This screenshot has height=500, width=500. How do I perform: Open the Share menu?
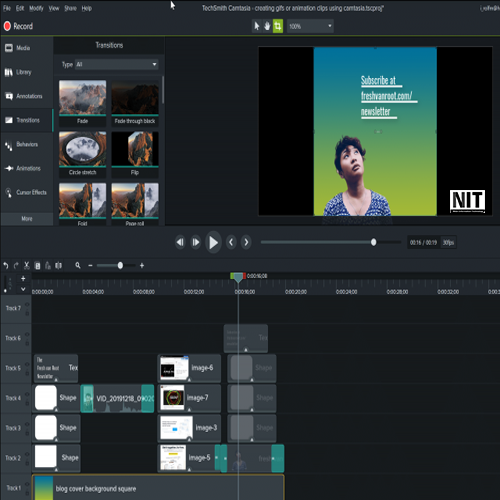coord(70,8)
